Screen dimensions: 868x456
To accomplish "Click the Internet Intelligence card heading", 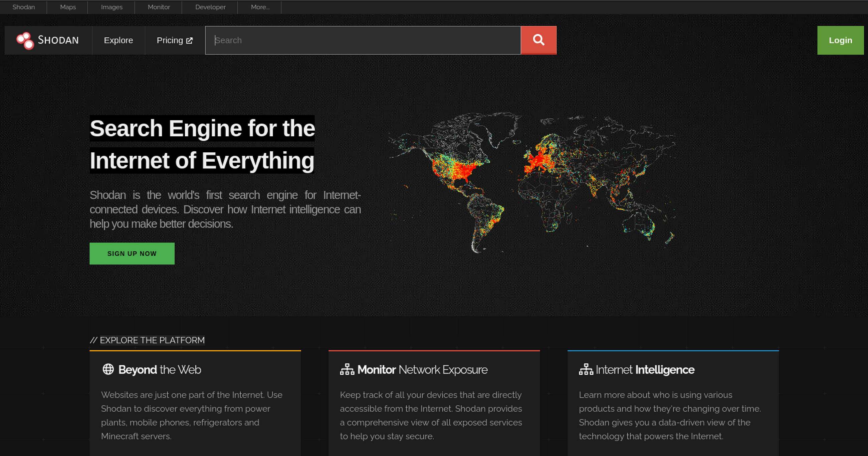I will coord(645,370).
